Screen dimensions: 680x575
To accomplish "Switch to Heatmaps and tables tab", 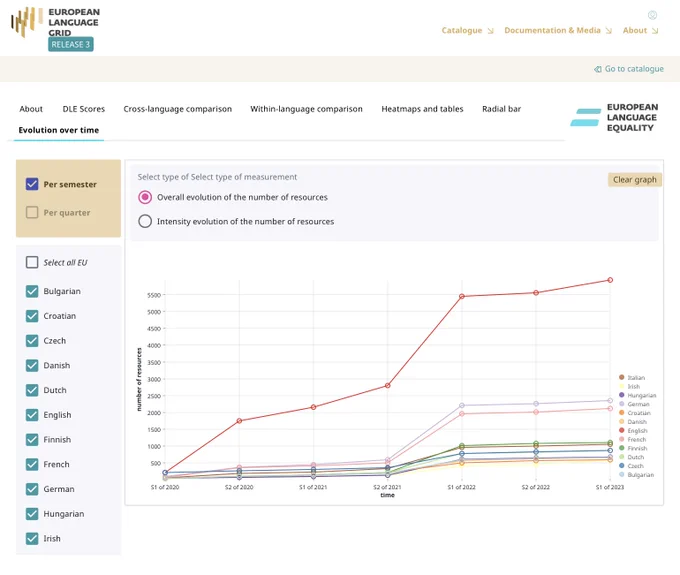I will (422, 109).
